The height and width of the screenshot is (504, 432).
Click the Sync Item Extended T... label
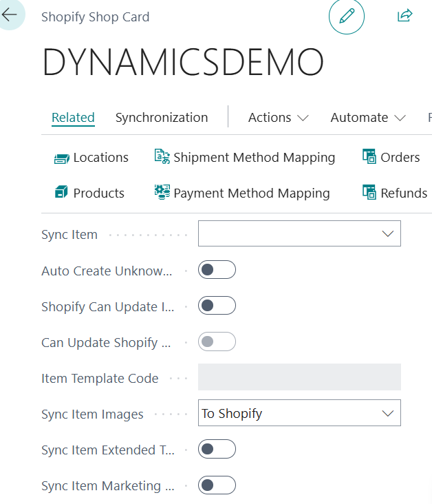pos(108,450)
